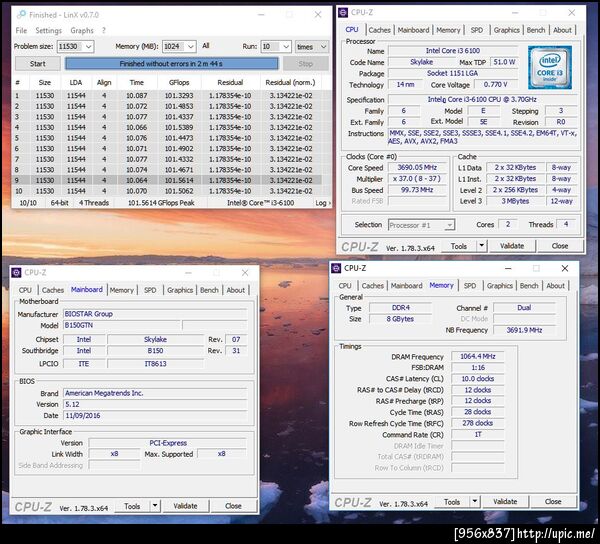Image resolution: width=600 pixels, height=544 pixels.
Task: Open the times unit dropdown
Action: 311,47
